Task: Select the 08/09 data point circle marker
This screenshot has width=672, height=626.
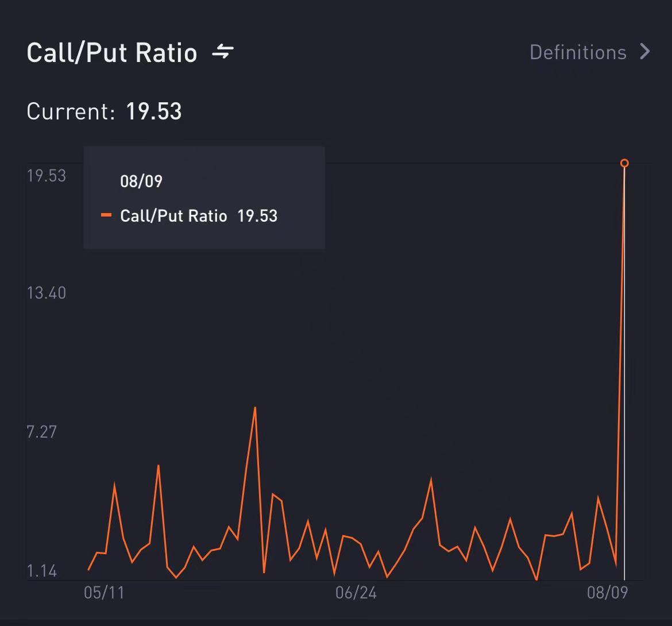Action: (x=624, y=163)
